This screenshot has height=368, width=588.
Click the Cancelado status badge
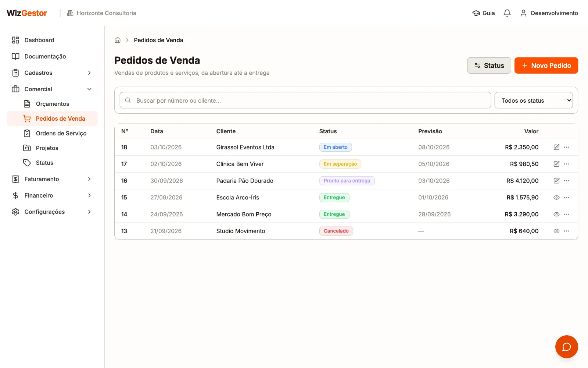click(336, 231)
